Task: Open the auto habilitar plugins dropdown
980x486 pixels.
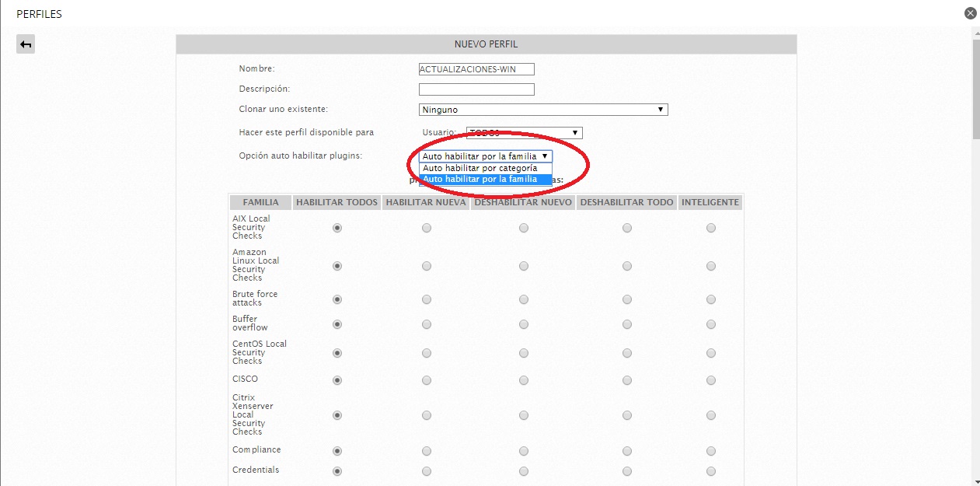Action: pyautogui.click(x=486, y=156)
